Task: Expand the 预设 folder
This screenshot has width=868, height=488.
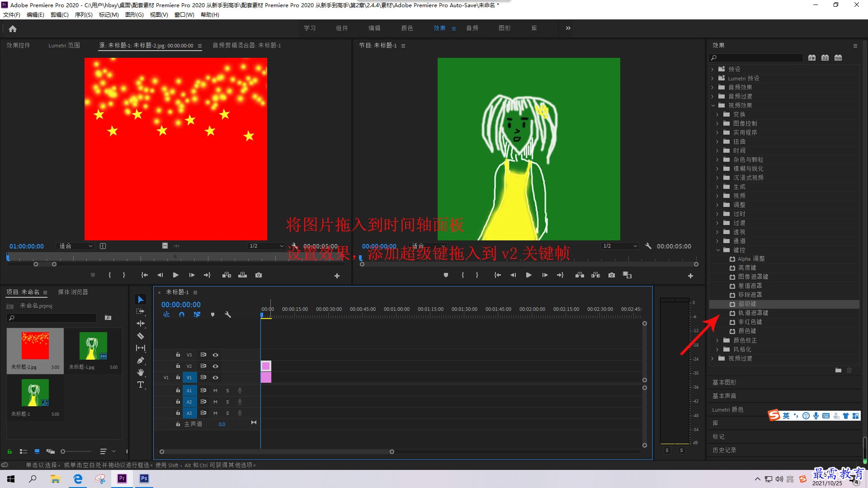Action: pos(713,69)
